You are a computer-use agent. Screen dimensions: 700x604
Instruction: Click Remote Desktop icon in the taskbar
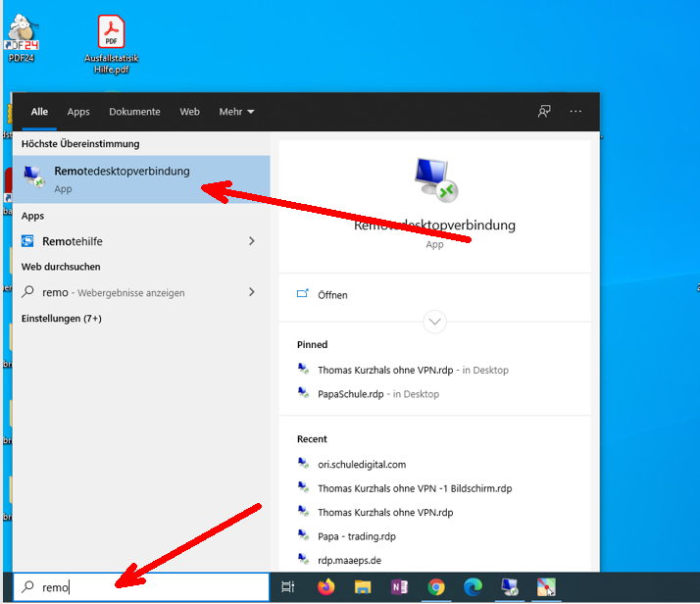click(510, 587)
